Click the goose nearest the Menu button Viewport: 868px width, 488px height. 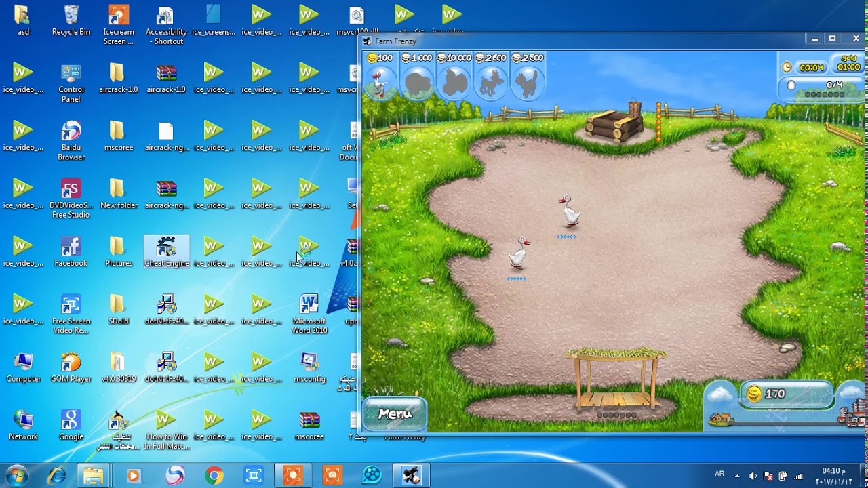click(519, 253)
